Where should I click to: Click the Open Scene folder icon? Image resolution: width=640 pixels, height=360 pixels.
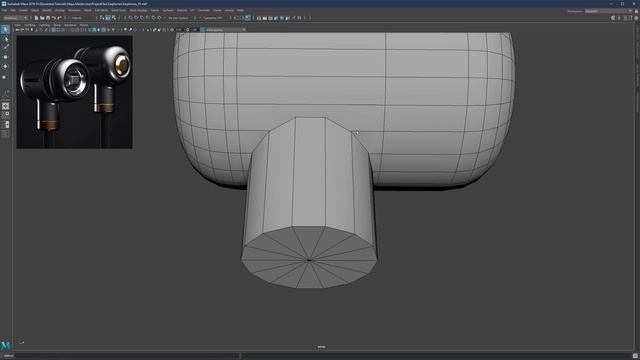click(42, 18)
